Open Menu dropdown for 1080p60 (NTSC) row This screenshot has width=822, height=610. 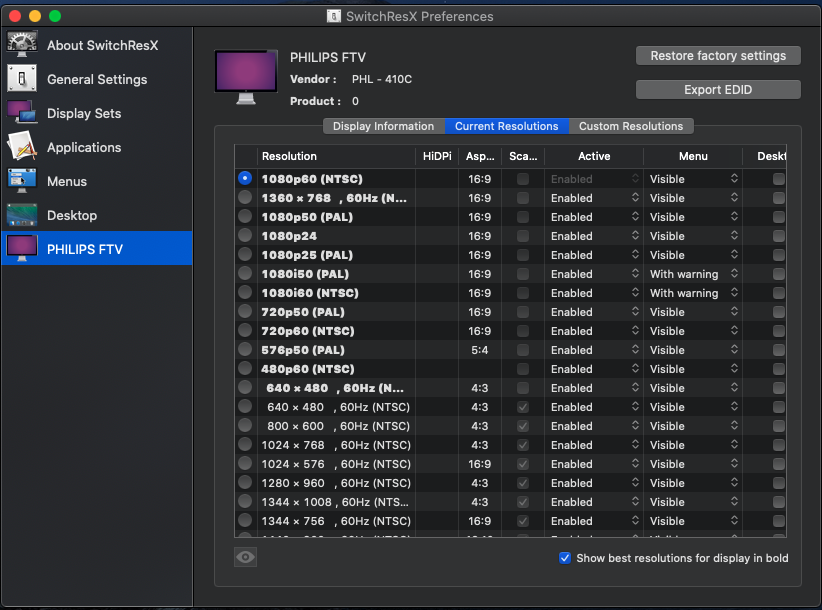(x=693, y=179)
